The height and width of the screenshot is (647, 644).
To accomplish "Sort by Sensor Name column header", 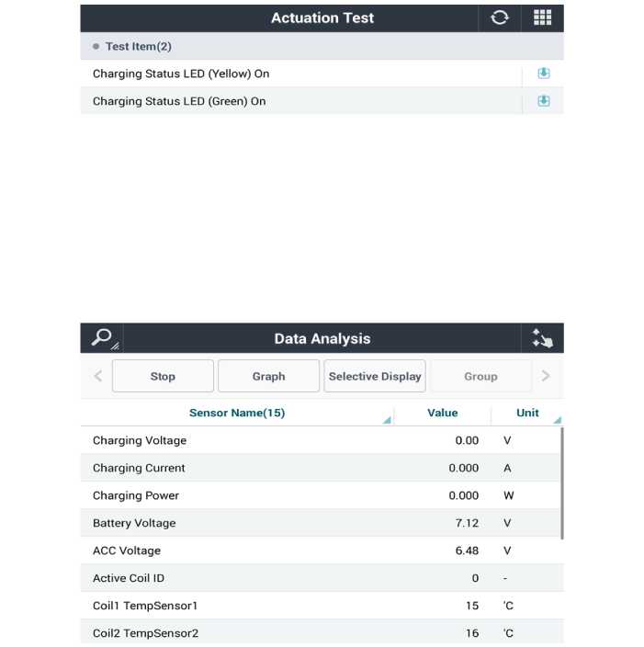I will 237,413.
